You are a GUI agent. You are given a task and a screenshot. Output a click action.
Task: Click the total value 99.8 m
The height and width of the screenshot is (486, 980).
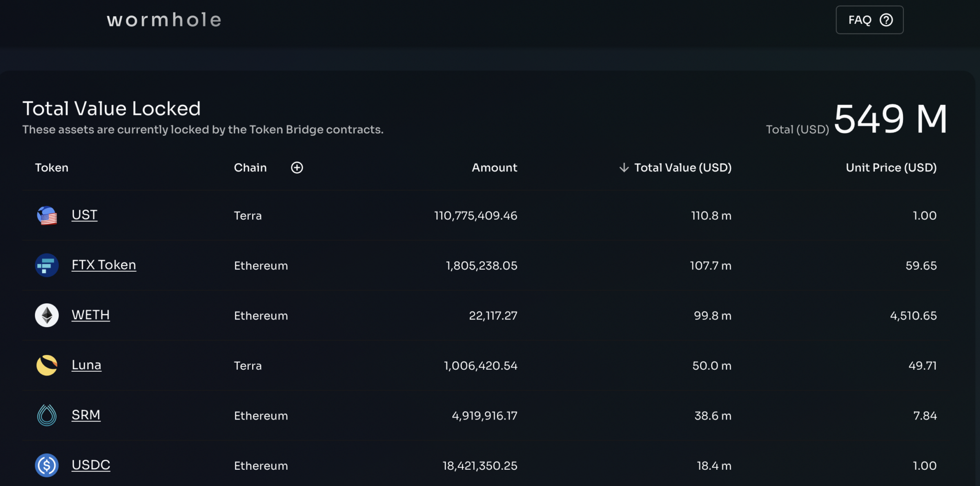pos(713,316)
